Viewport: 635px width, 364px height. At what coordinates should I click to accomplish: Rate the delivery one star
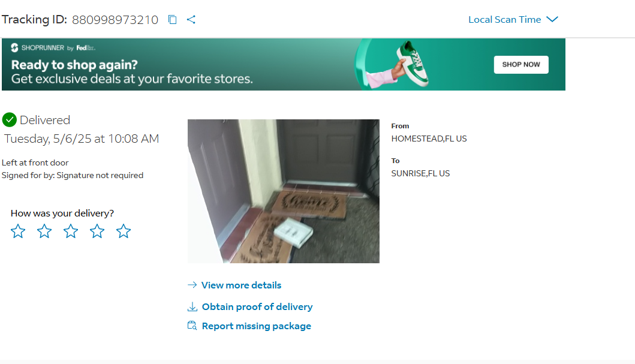coord(18,231)
